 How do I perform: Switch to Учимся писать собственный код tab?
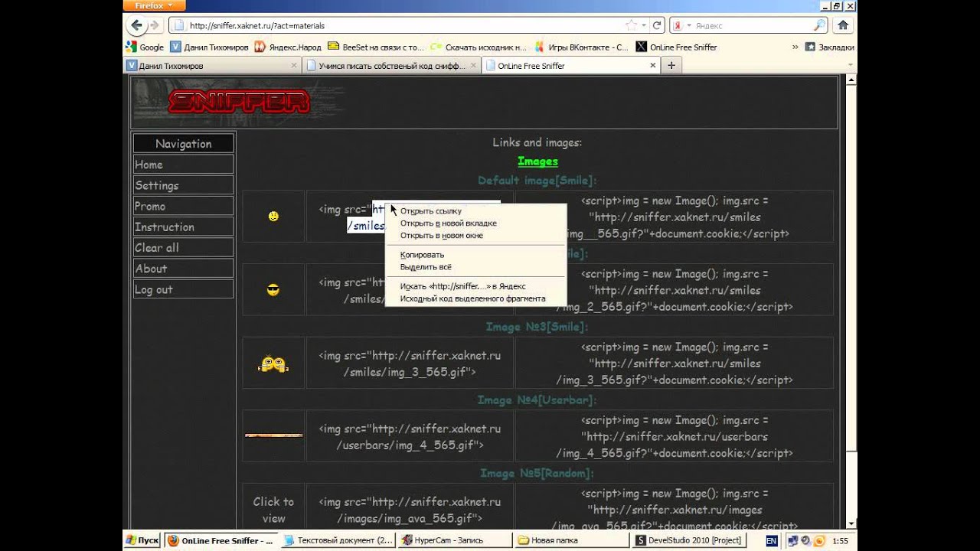coord(391,66)
